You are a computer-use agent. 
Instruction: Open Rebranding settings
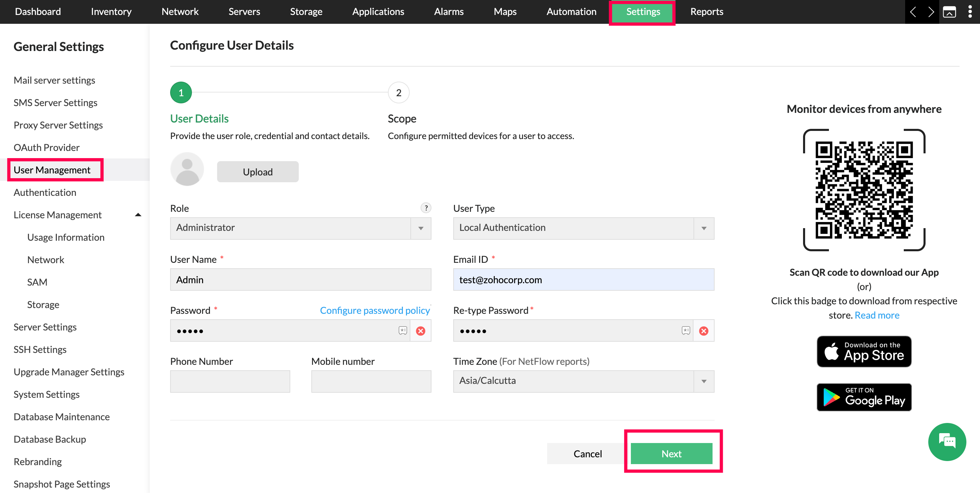(37, 461)
